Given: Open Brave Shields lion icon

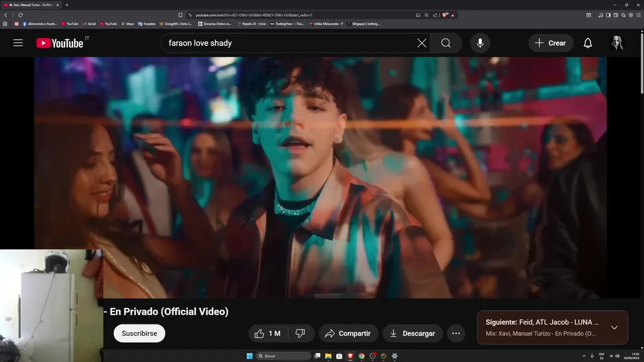Looking at the screenshot, I should pyautogui.click(x=445, y=15).
